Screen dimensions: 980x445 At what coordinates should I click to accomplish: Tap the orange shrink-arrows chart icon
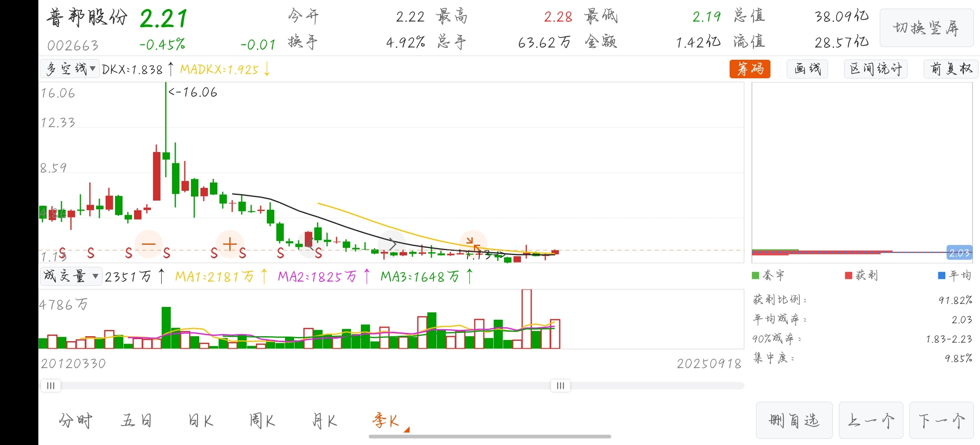[473, 244]
